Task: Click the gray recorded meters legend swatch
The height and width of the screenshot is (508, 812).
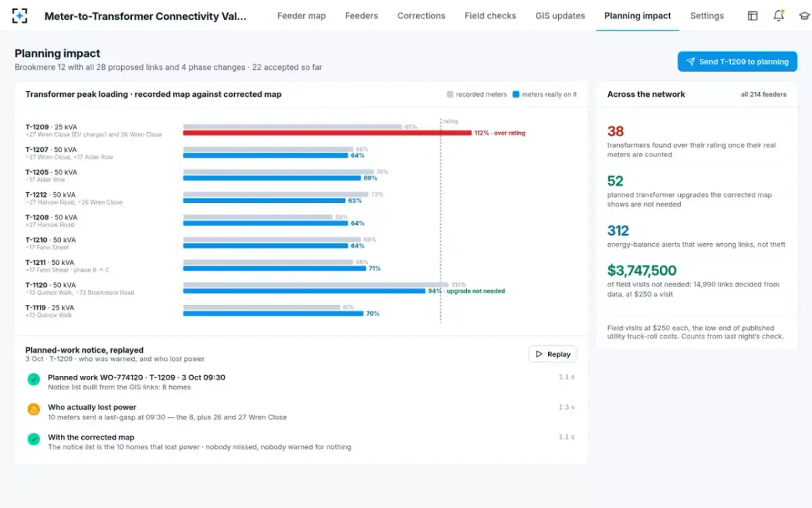Action: 449,95
